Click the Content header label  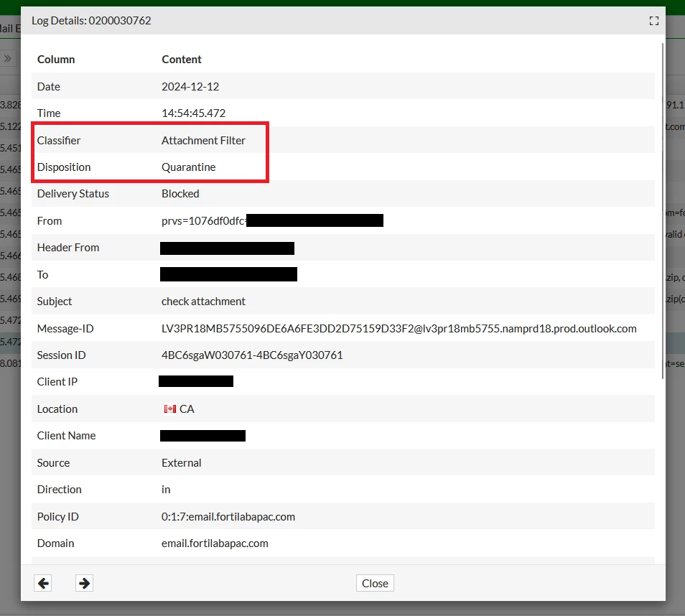pos(182,60)
